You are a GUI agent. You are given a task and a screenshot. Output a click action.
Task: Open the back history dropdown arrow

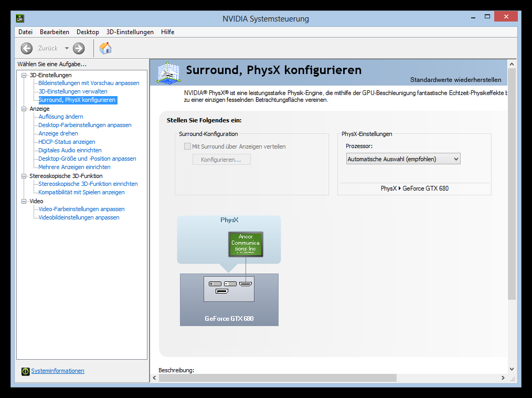tap(67, 48)
